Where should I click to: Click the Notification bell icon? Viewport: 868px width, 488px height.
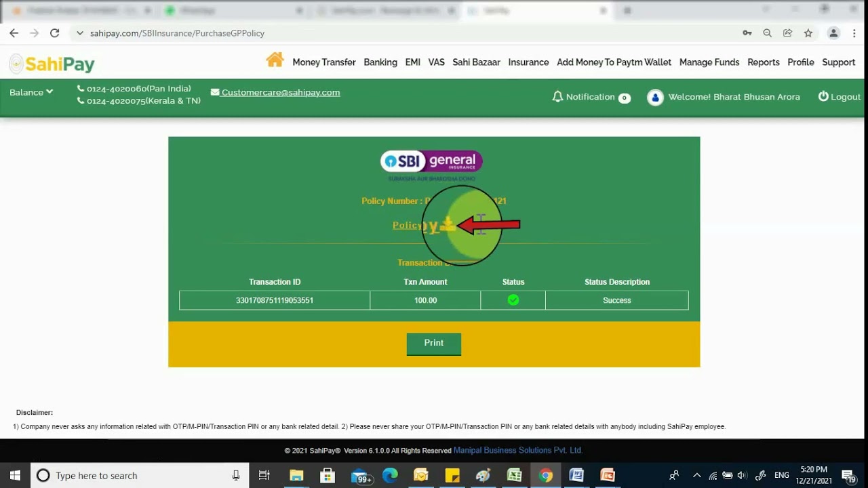557,97
